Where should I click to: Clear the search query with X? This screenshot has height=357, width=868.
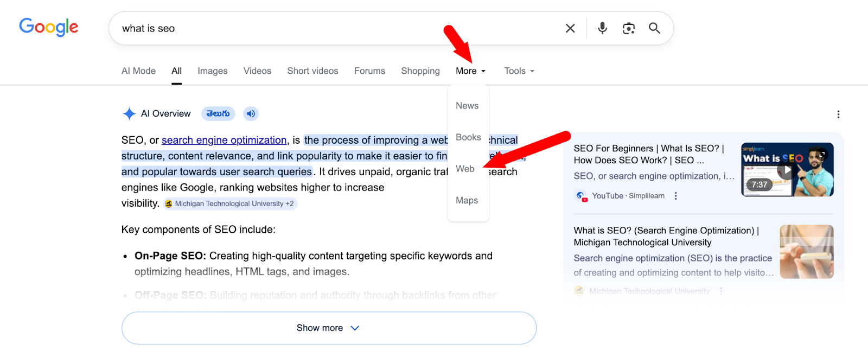[570, 28]
